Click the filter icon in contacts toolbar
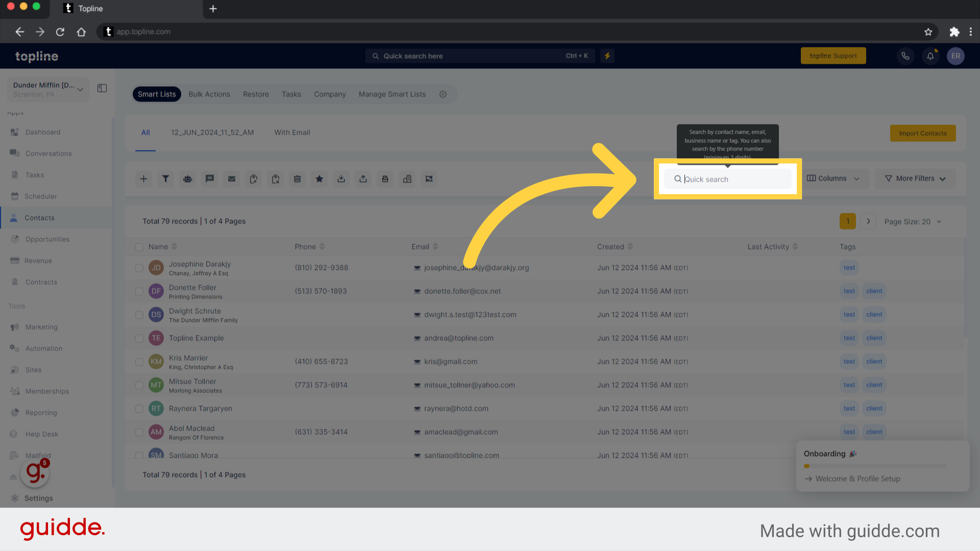This screenshot has height=551, width=980. 165,178
